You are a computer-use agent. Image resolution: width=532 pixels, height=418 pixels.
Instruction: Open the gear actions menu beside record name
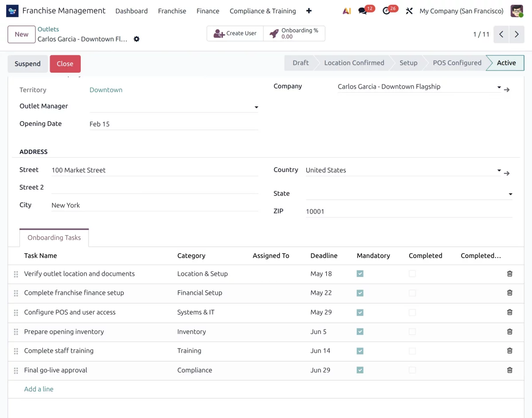pos(137,39)
